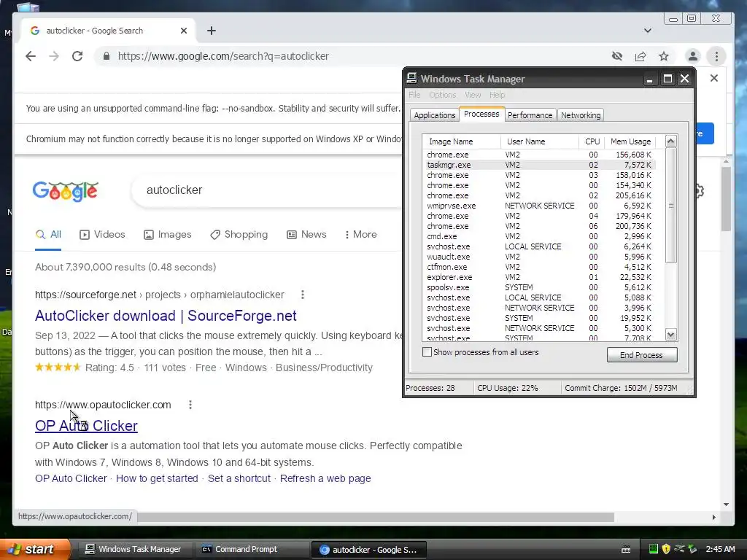
Task: Select the cmd.exe process row
Action: pyautogui.click(x=539, y=236)
